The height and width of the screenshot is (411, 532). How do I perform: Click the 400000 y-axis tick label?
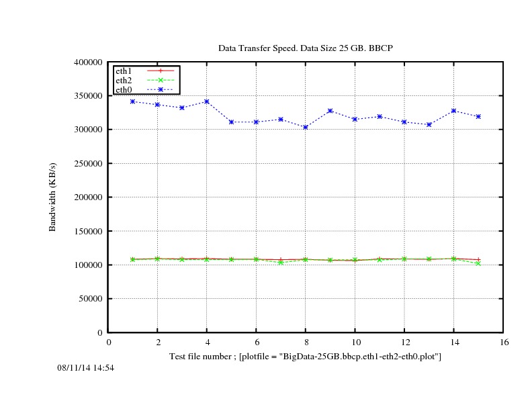tap(89, 62)
